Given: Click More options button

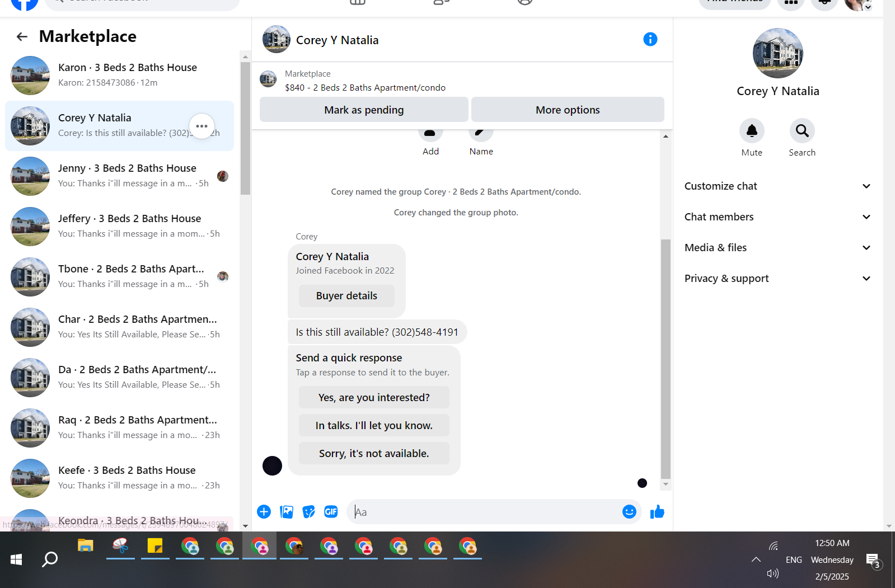Looking at the screenshot, I should pyautogui.click(x=568, y=110).
